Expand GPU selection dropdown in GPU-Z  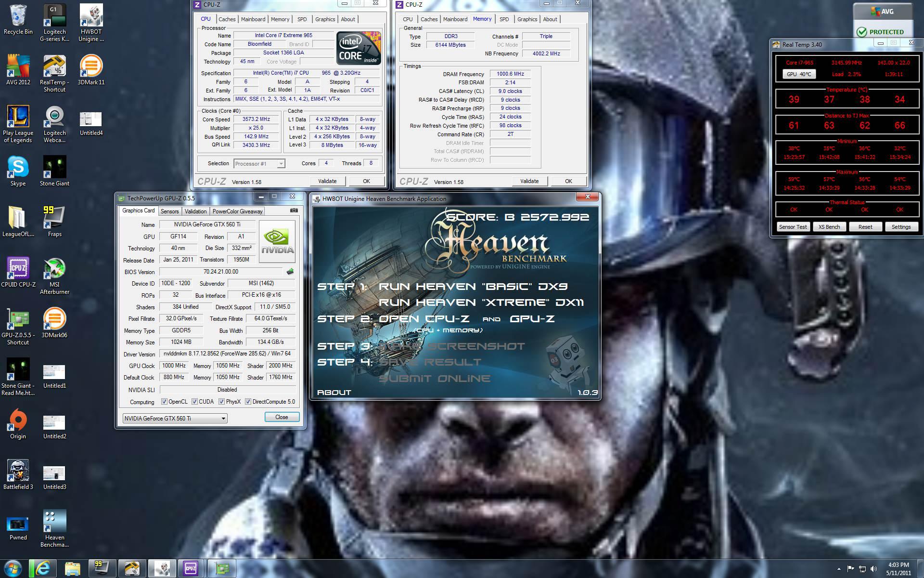175,418
